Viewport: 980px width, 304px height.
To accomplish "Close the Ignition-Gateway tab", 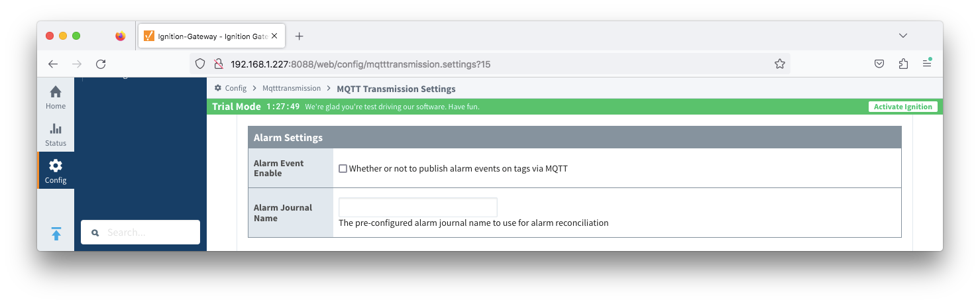I will click(x=274, y=36).
